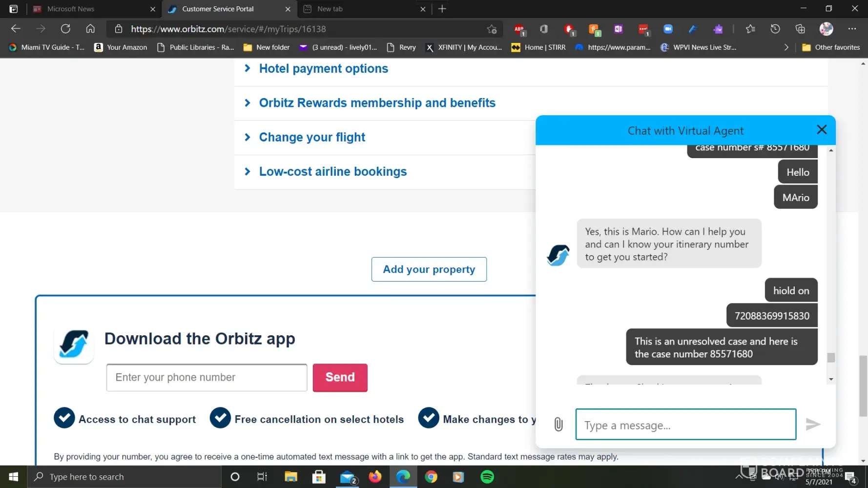Click the Orbitz app logo
Viewport: 868px width, 488px height.
pos(74,345)
